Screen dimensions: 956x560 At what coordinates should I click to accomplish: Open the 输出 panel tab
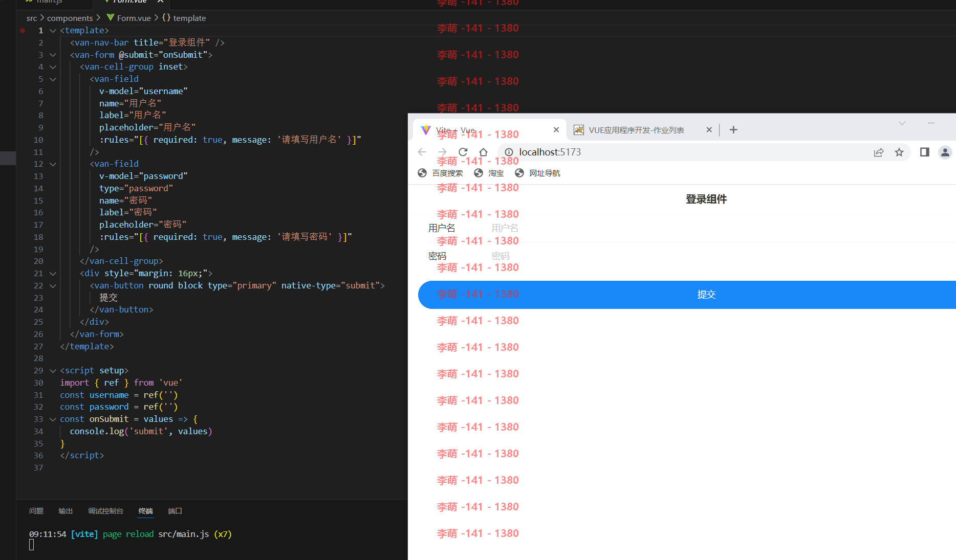66,511
